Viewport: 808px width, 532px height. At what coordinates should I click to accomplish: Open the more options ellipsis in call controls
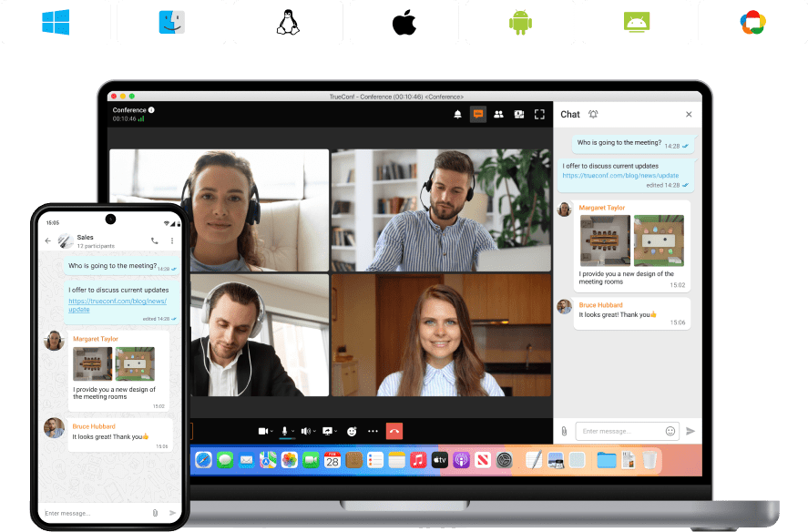tap(373, 430)
